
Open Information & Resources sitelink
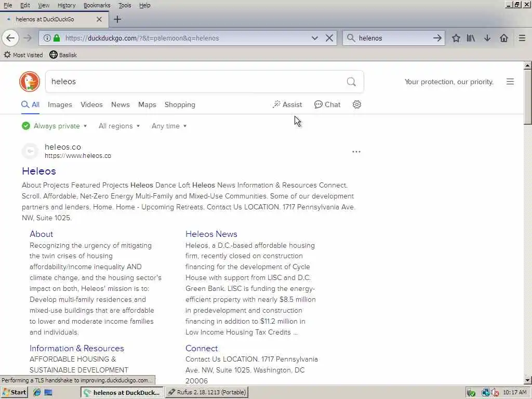pos(77,349)
